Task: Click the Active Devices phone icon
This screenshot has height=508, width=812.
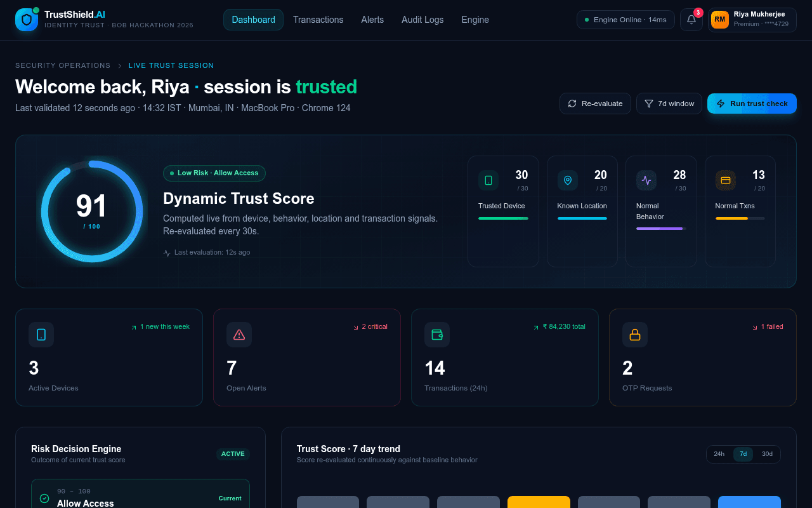Action: pos(41,335)
